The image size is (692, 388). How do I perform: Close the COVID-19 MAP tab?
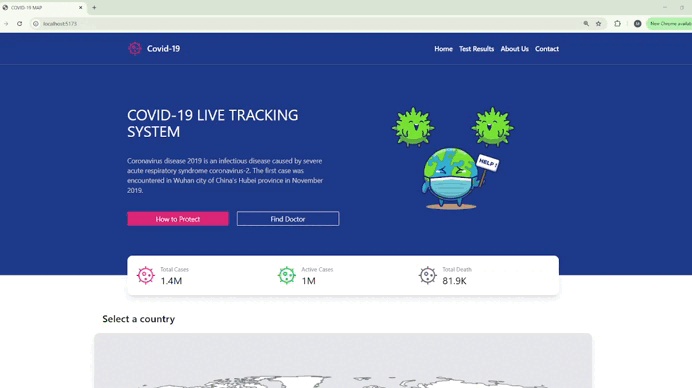pyautogui.click(x=80, y=8)
